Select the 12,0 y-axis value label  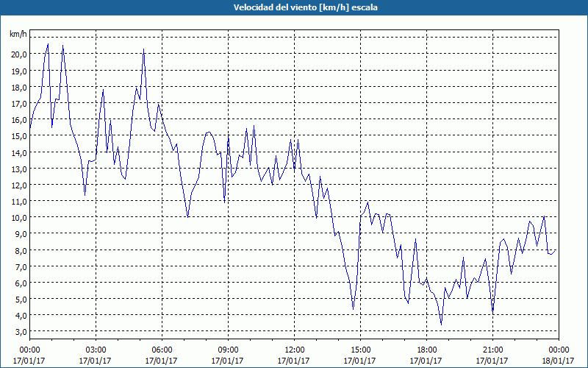pyautogui.click(x=19, y=185)
